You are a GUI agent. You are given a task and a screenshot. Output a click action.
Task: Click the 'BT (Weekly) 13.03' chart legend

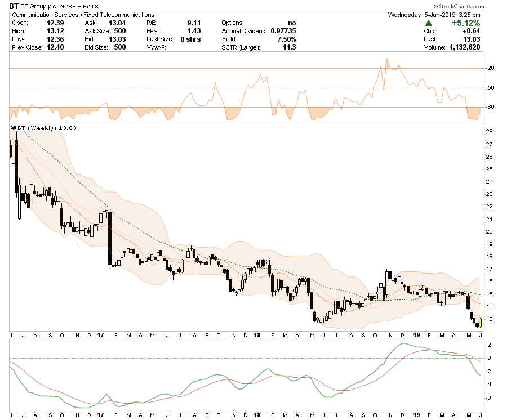click(x=47, y=128)
